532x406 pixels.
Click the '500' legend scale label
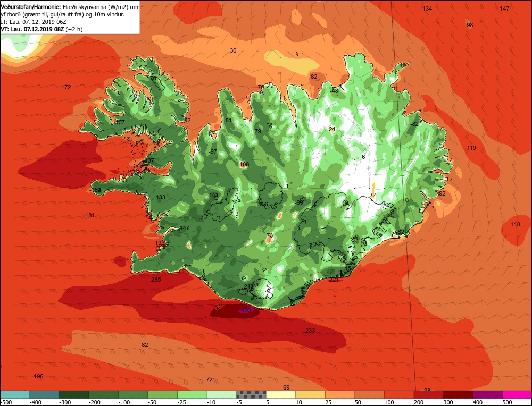point(507,402)
